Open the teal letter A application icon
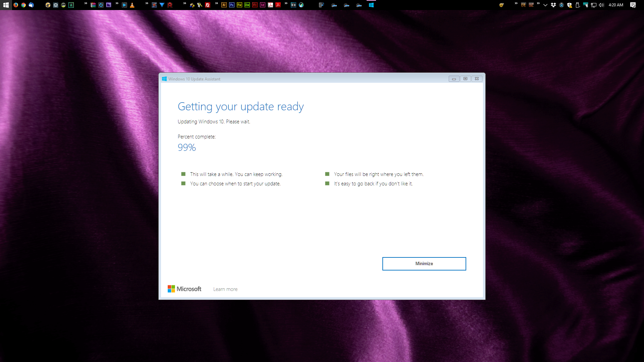The image size is (644, 362). tap(71, 5)
